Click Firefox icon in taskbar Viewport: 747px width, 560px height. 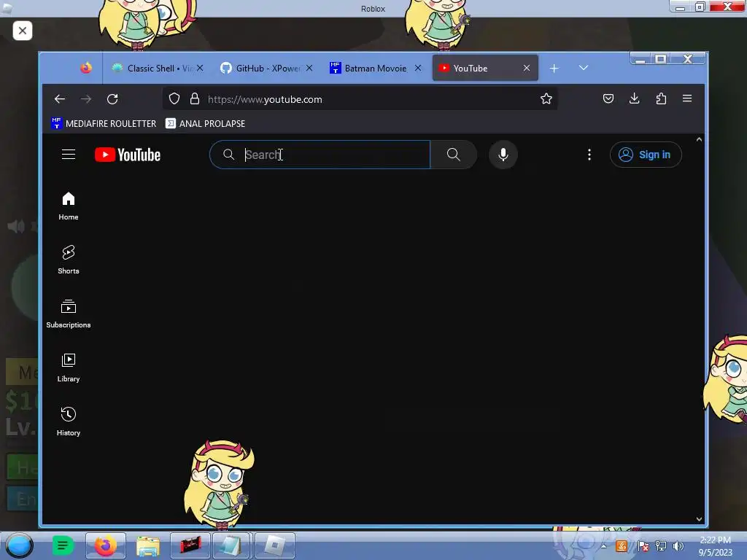pyautogui.click(x=106, y=545)
